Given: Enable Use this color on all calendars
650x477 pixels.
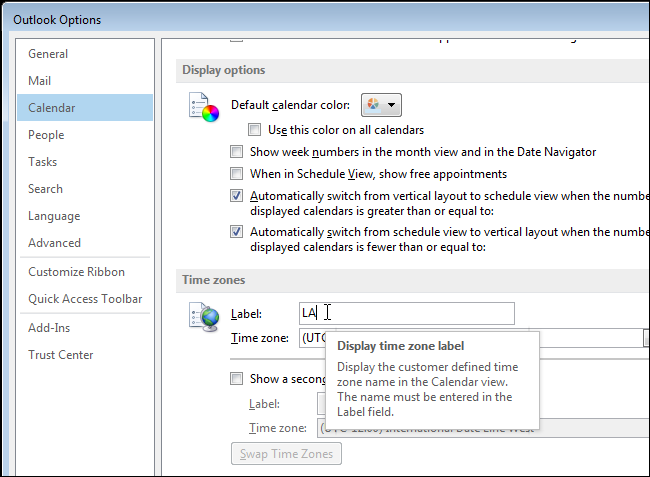Looking at the screenshot, I should 255,130.
